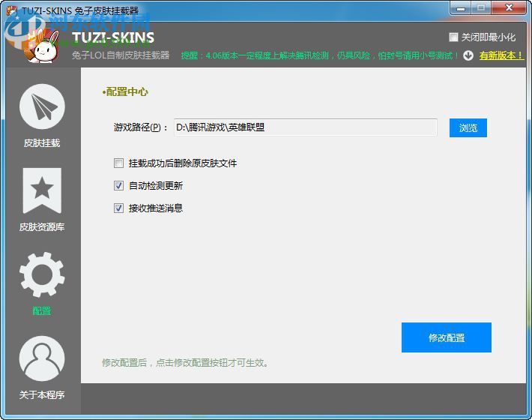532x420 pixels.
Task: Click the download arrow icon
Action: 468,55
